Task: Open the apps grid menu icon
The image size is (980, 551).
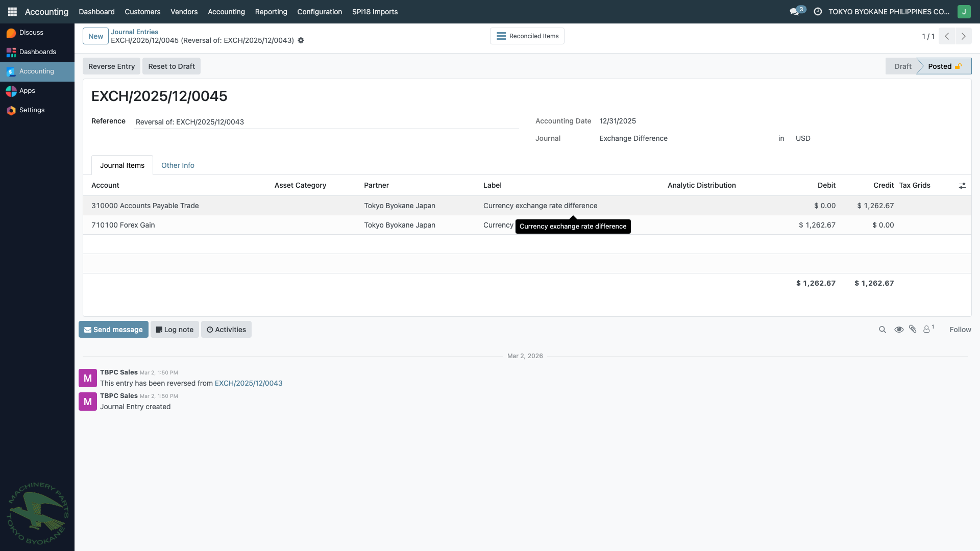Action: 12,11
